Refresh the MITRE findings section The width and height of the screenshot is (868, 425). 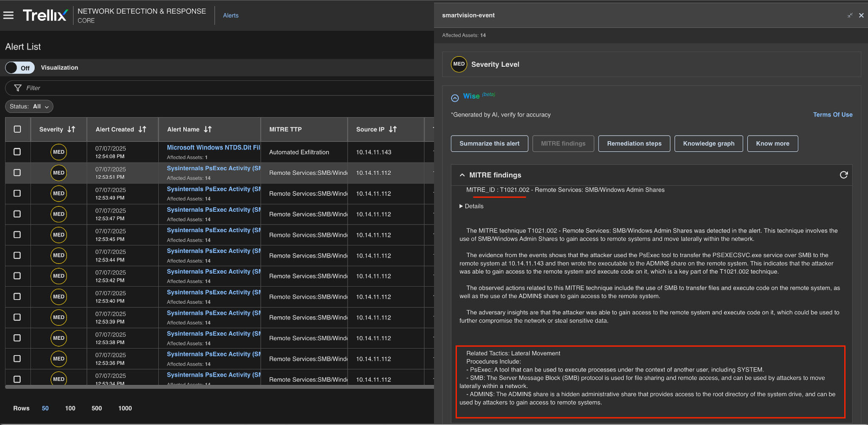(x=843, y=175)
